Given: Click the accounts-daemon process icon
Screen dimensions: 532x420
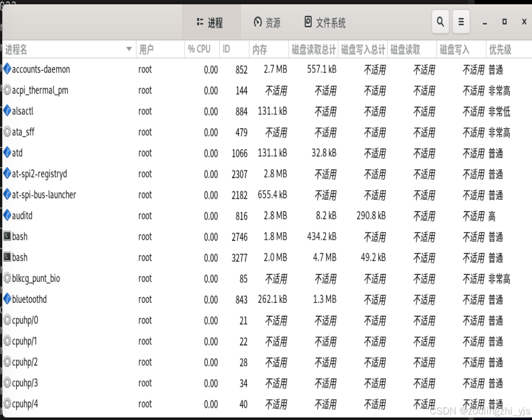Looking at the screenshot, I should point(7,69).
